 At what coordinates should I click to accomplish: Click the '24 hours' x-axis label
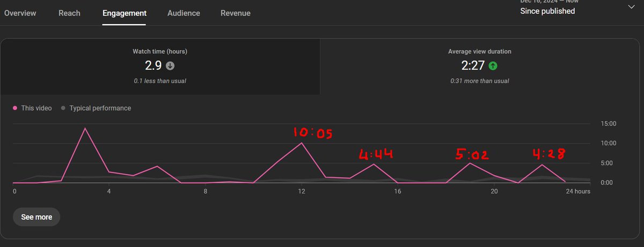[577, 191]
